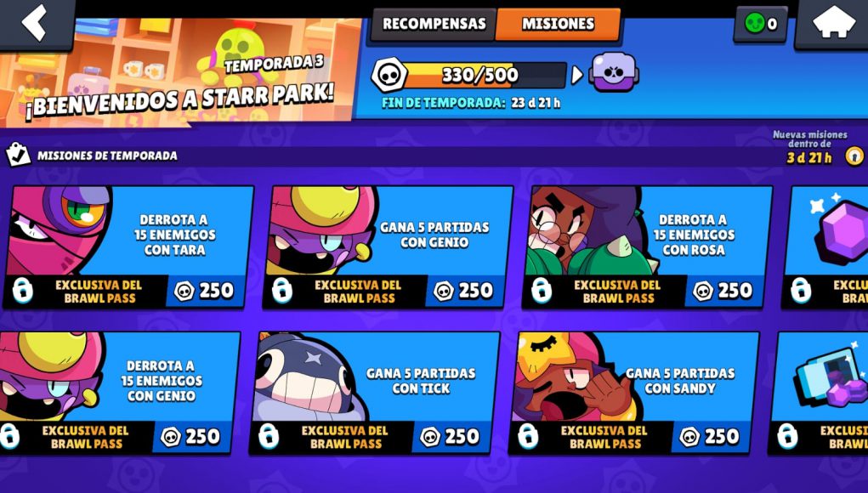Tap the white arrow after progress bar

point(576,75)
